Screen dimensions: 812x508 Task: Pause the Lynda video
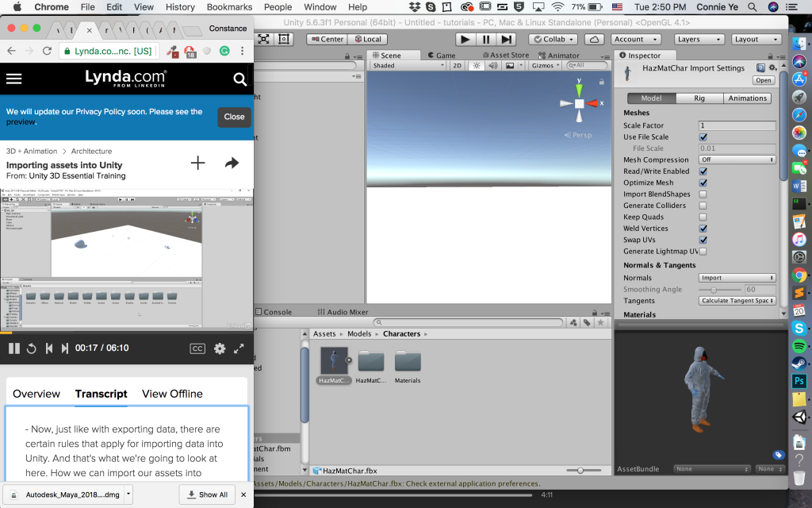coord(14,348)
